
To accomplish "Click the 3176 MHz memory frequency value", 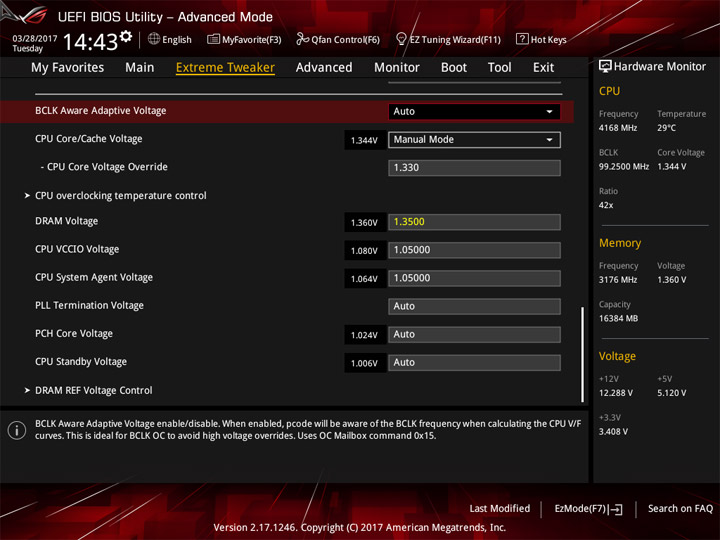I will point(618,280).
